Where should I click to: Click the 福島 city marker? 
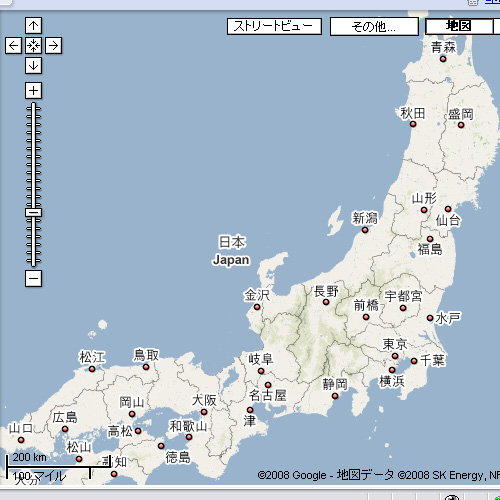click(430, 239)
